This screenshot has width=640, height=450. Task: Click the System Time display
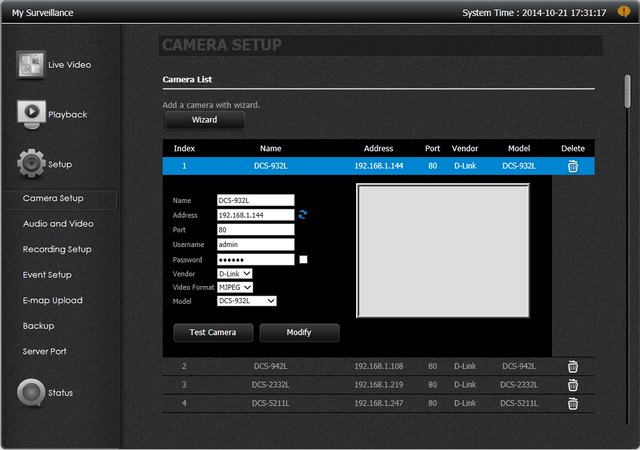click(534, 13)
